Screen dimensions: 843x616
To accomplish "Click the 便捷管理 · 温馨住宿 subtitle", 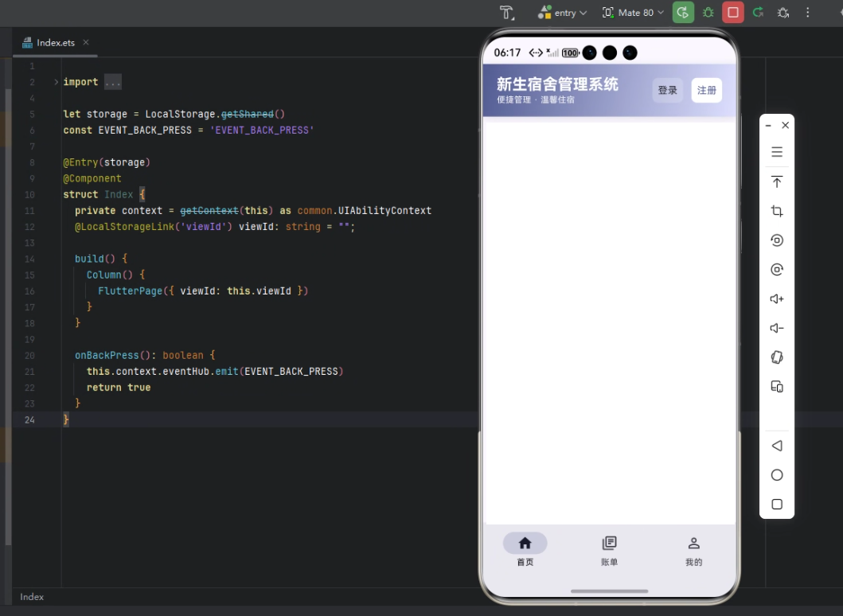I will click(536, 99).
